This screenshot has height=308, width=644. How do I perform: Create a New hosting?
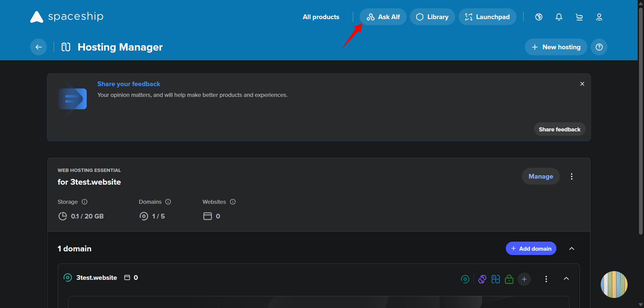556,47
